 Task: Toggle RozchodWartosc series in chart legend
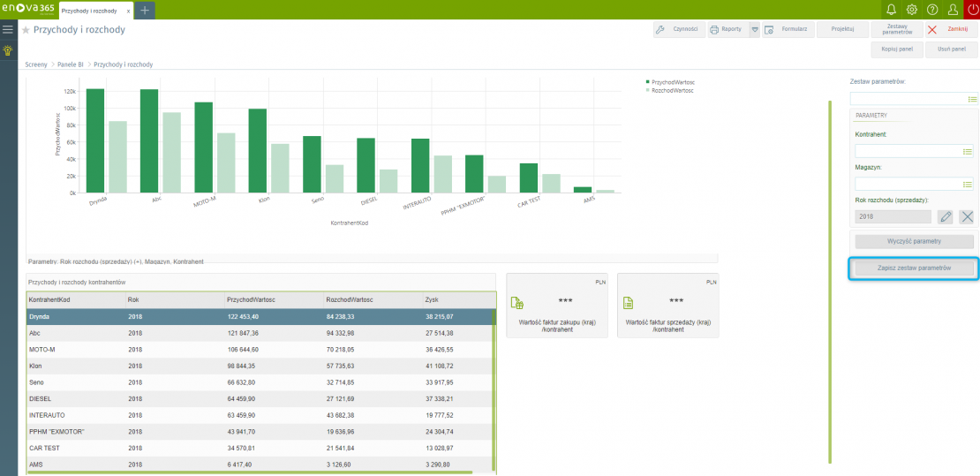point(670,90)
